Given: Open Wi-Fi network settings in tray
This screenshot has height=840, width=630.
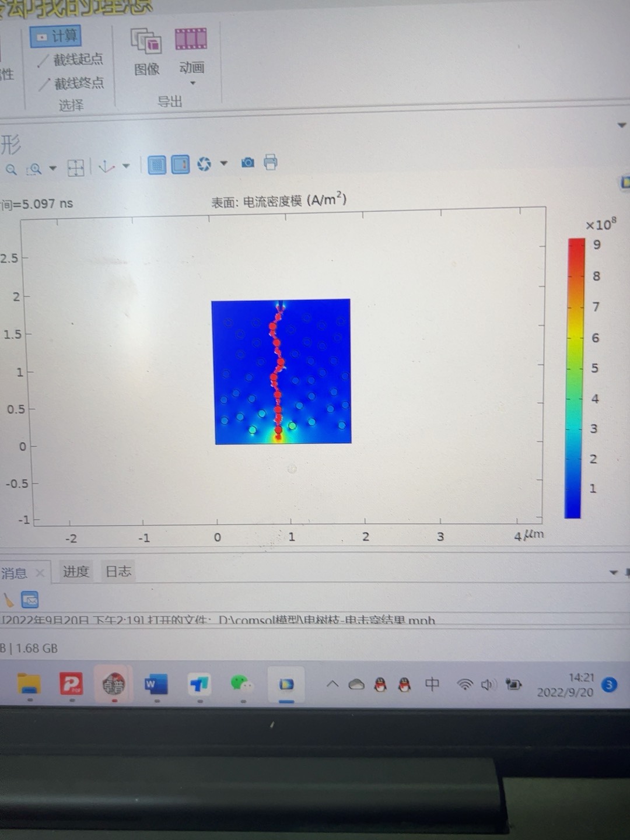Looking at the screenshot, I should [465, 685].
